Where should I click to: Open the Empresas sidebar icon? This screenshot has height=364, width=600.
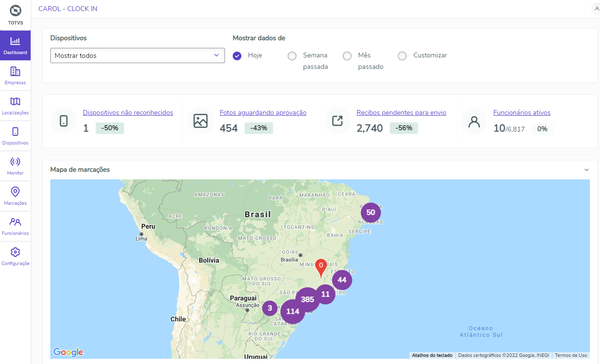(x=15, y=72)
